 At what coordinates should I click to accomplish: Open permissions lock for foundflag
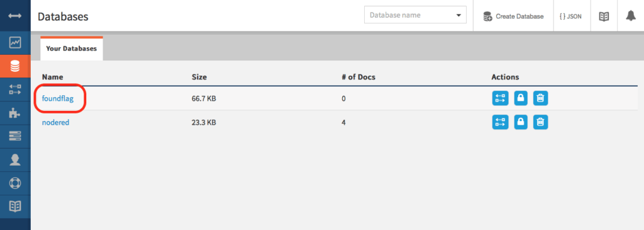521,98
